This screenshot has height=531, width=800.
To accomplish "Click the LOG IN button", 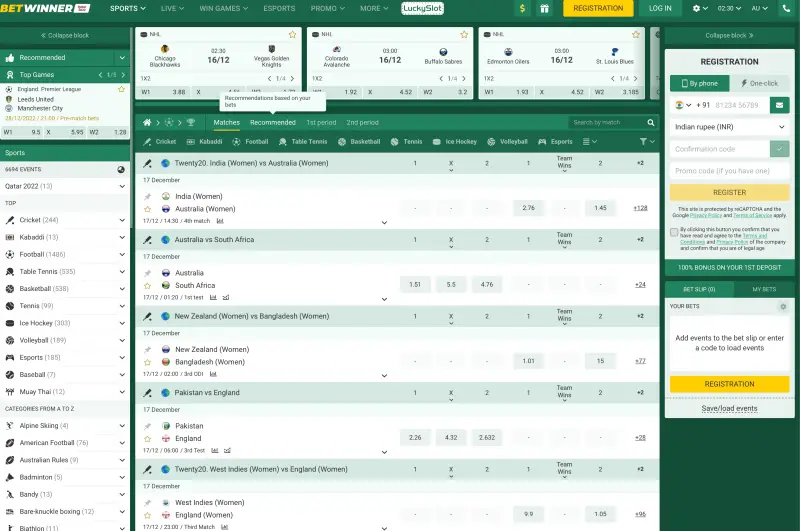I will 660,9.
